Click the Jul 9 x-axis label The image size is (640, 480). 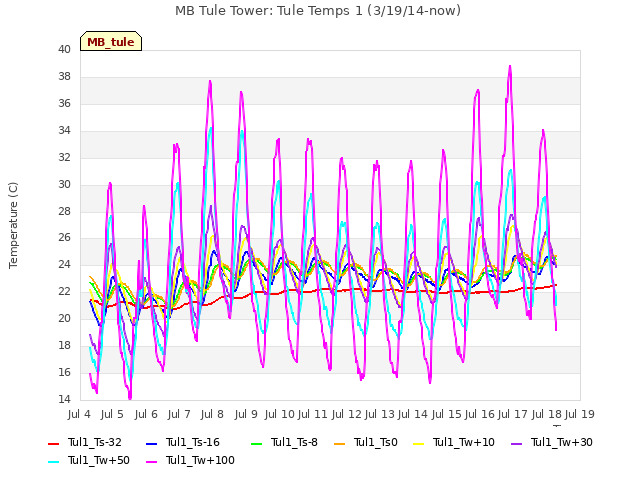[246, 414]
